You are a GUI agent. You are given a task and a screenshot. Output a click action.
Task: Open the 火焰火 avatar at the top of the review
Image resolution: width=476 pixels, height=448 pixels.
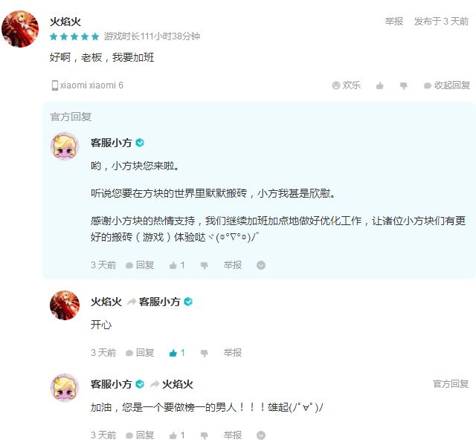[21, 29]
